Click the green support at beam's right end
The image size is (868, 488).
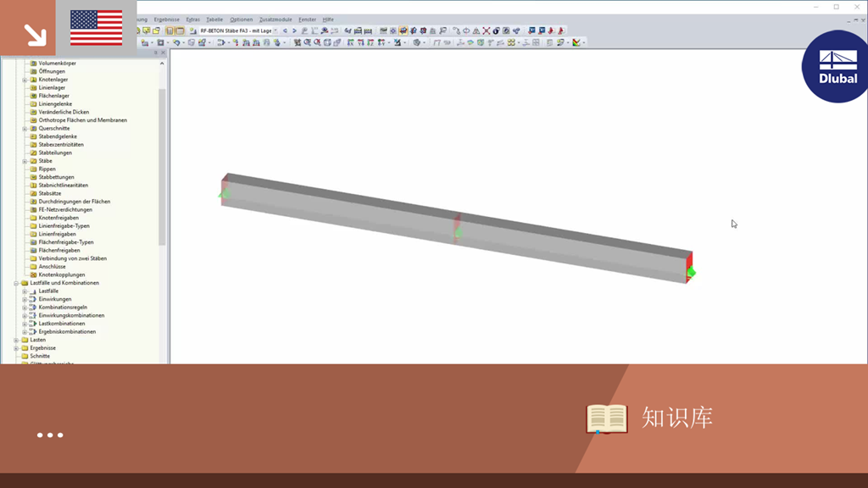click(x=691, y=272)
